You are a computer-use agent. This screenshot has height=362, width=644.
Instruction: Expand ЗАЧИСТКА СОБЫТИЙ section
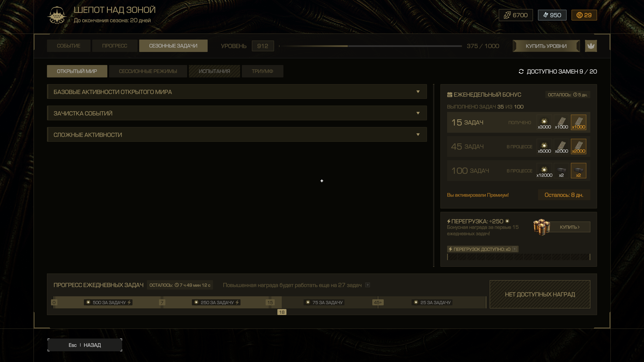[x=237, y=113]
